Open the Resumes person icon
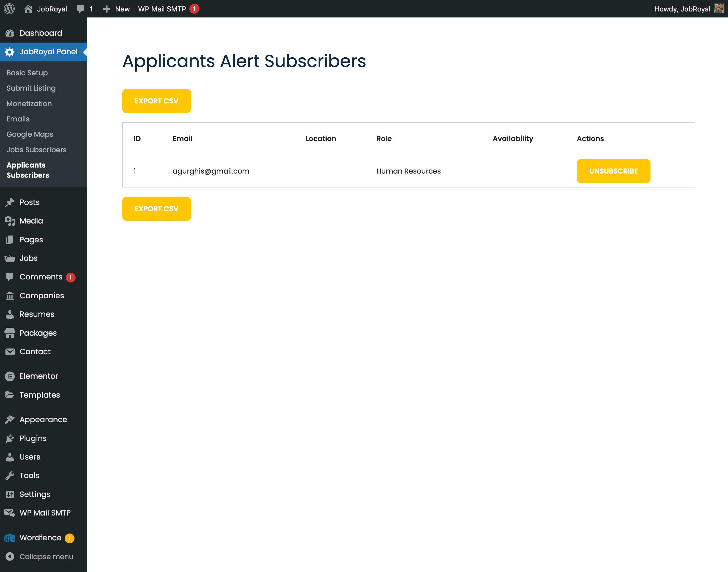This screenshot has height=572, width=728. 10,314
